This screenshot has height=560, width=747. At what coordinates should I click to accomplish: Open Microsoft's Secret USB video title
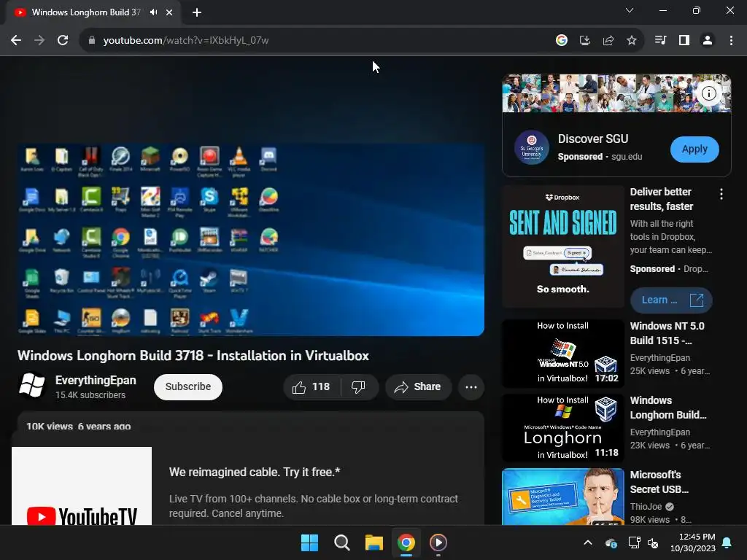[x=659, y=482]
